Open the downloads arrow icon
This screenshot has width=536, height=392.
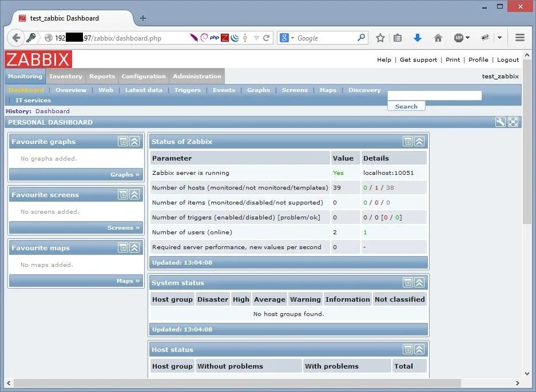click(418, 38)
